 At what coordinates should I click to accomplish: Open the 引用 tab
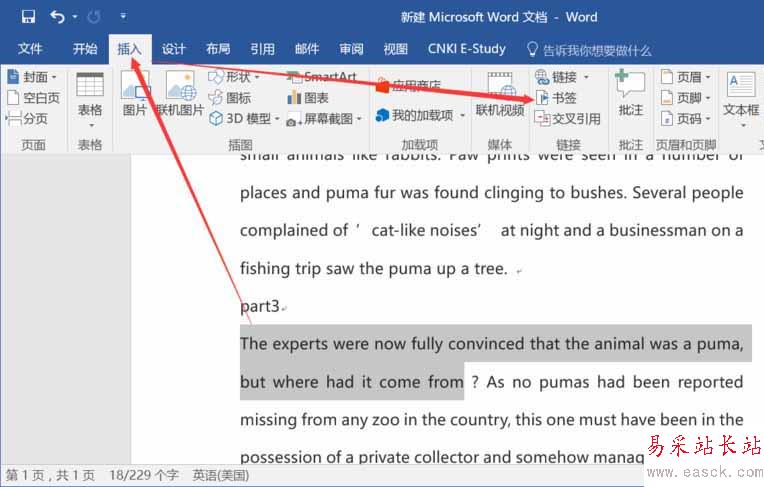[263, 49]
